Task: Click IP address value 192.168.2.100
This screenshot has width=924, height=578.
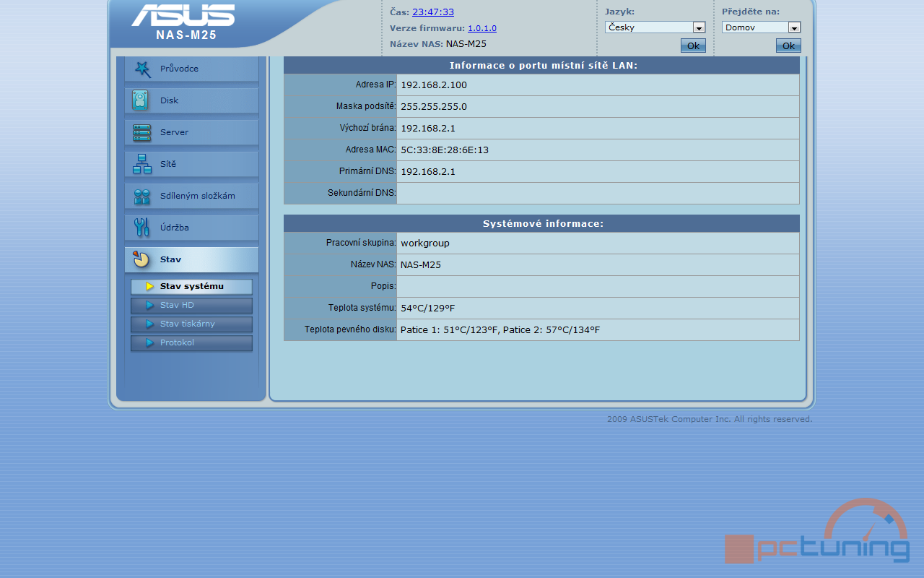Action: [434, 85]
